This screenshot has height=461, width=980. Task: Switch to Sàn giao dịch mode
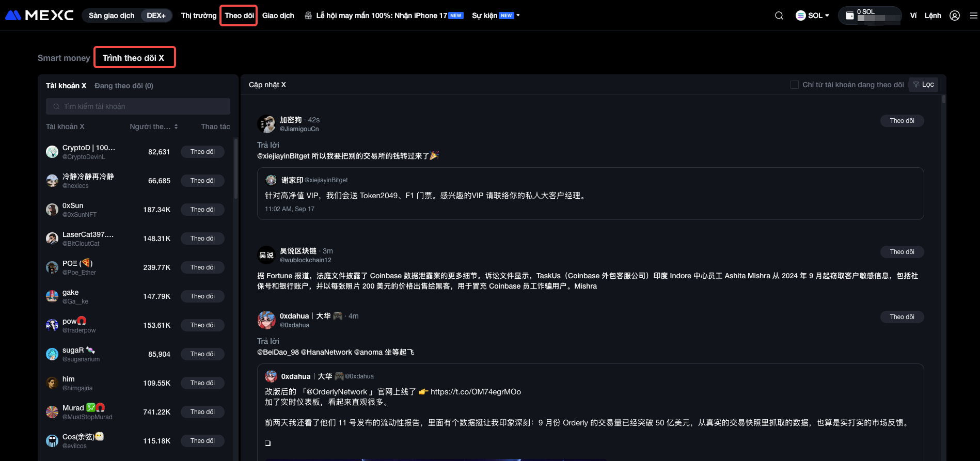click(x=112, y=15)
